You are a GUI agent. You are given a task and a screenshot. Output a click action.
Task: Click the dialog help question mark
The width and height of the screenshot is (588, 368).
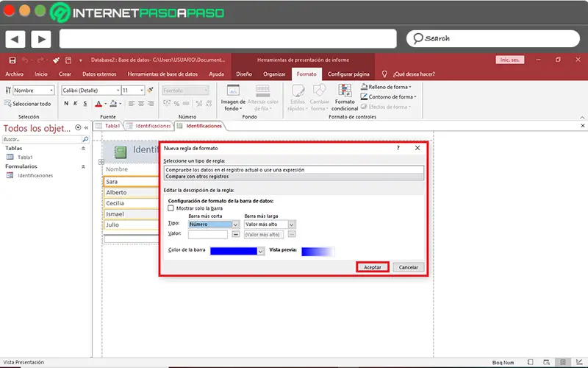tap(398, 148)
